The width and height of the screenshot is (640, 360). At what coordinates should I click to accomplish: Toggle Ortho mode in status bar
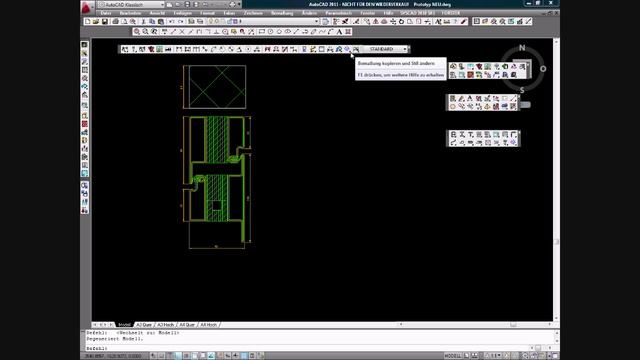[x=178, y=356]
